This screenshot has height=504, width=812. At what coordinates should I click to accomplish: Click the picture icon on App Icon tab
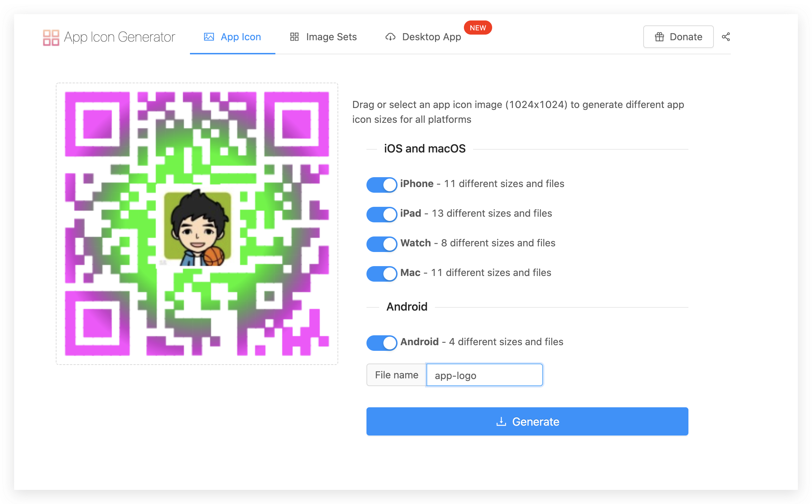tap(209, 37)
